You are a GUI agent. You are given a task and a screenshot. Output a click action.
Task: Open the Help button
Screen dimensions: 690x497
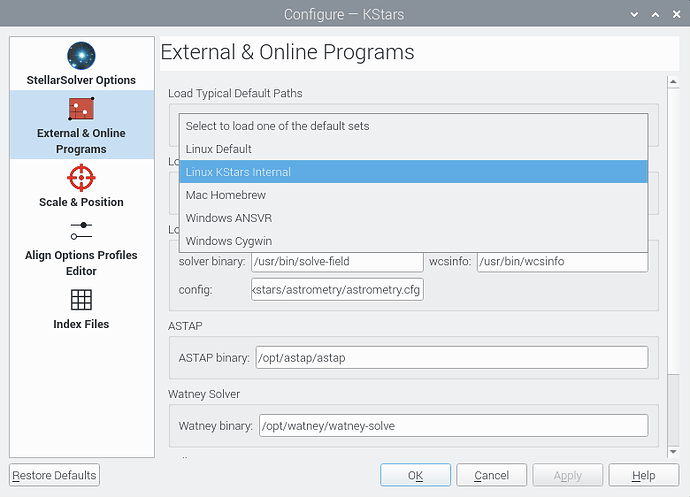click(644, 475)
